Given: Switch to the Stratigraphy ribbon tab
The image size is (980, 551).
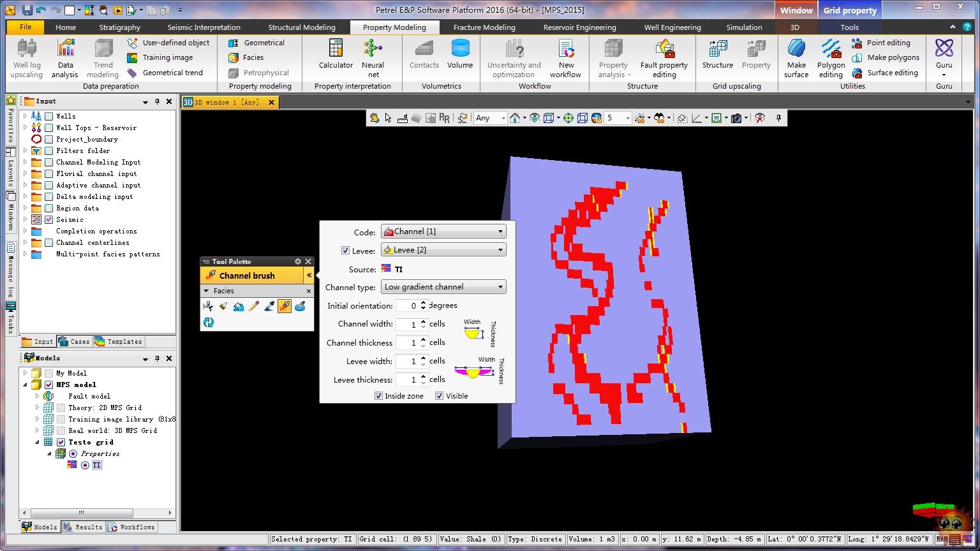Looking at the screenshot, I should (x=120, y=27).
